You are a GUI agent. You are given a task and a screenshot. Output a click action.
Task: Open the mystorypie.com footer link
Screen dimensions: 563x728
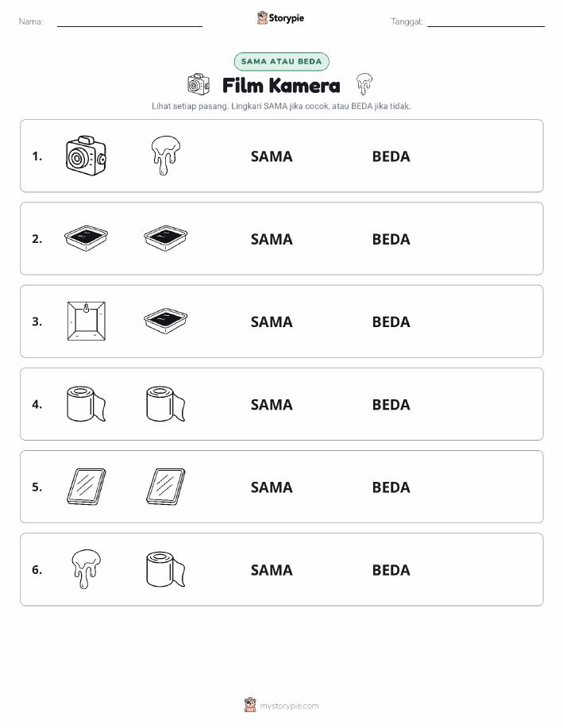coord(289,706)
